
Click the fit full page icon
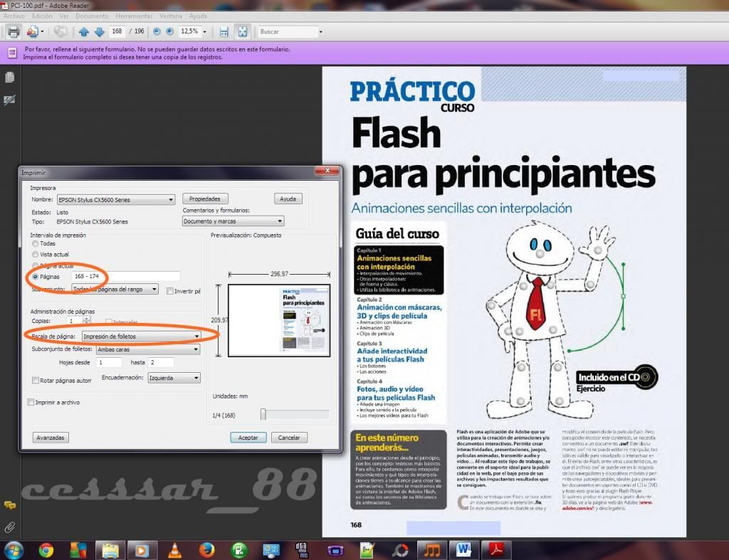coord(242,31)
